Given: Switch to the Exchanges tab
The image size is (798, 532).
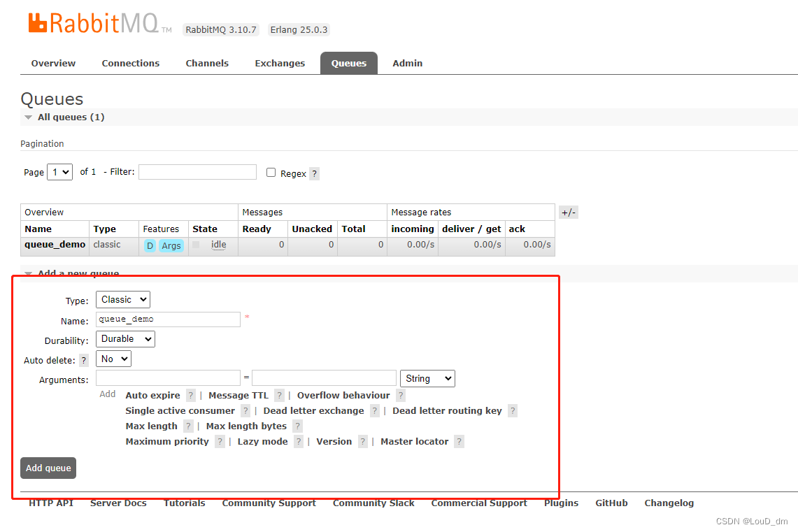Looking at the screenshot, I should [x=280, y=63].
